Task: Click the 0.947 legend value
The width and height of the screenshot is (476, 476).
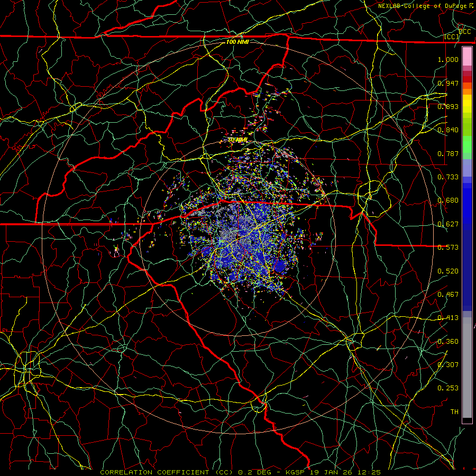Action: [x=448, y=83]
